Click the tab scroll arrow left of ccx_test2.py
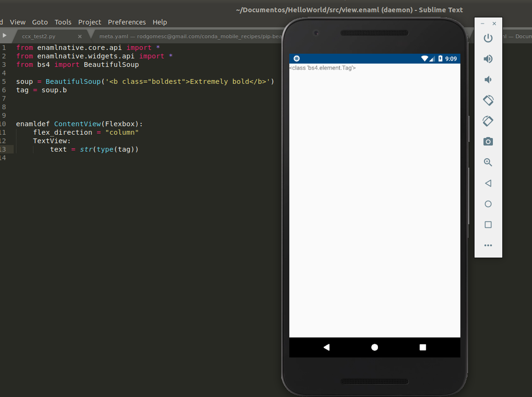This screenshot has width=532, height=397. [4, 35]
